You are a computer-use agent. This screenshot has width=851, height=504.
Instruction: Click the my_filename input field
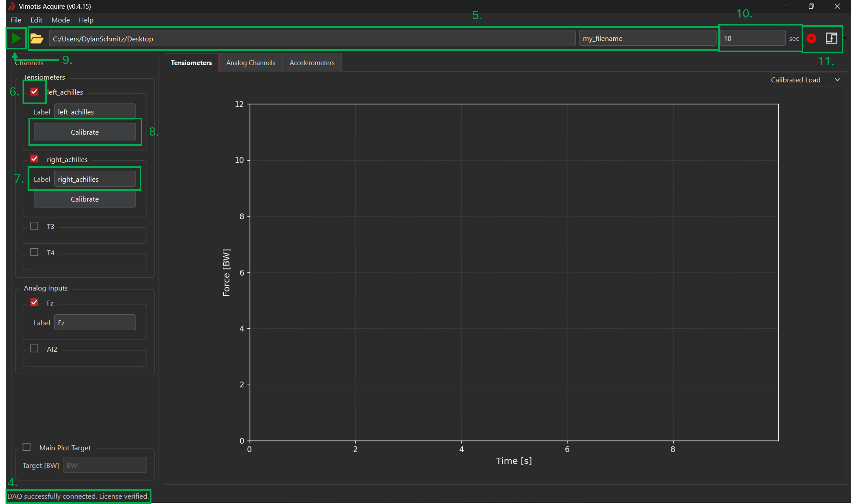(x=648, y=38)
